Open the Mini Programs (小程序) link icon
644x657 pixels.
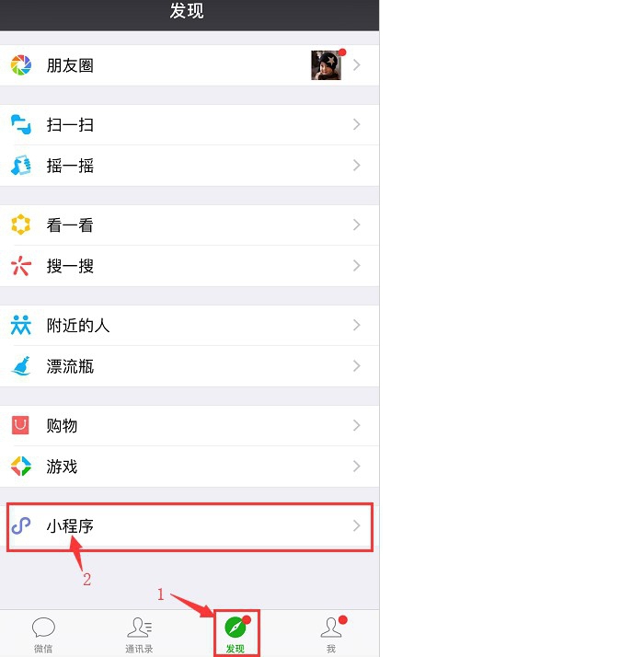click(x=21, y=525)
